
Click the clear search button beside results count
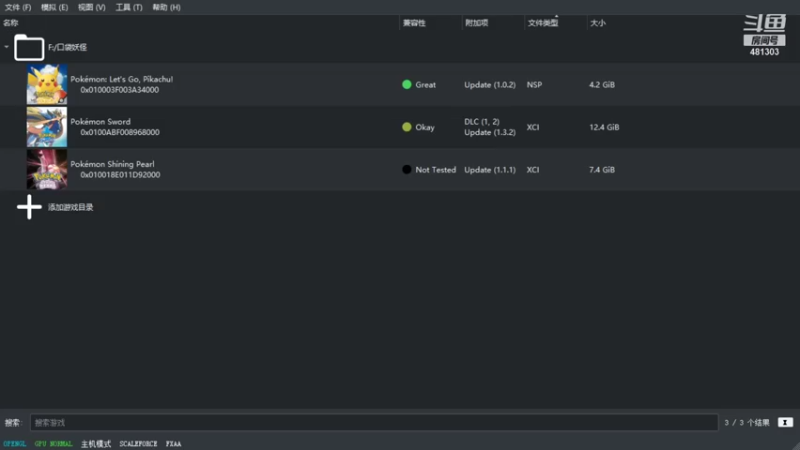click(x=785, y=422)
